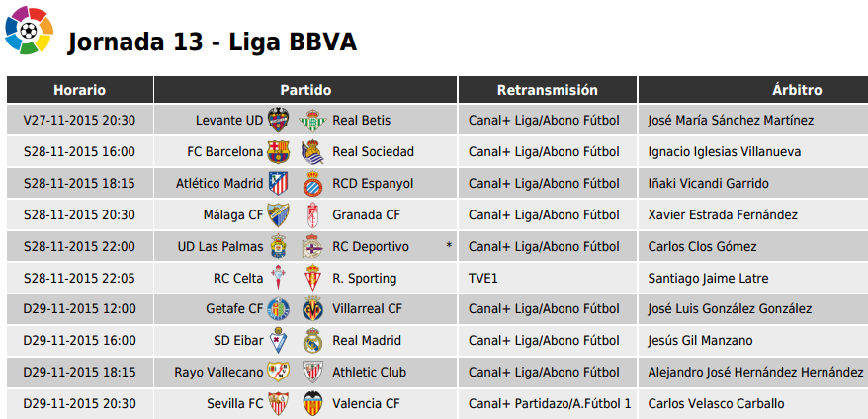Click the Valencia CF bat crest
868x419 pixels.
tap(312, 403)
